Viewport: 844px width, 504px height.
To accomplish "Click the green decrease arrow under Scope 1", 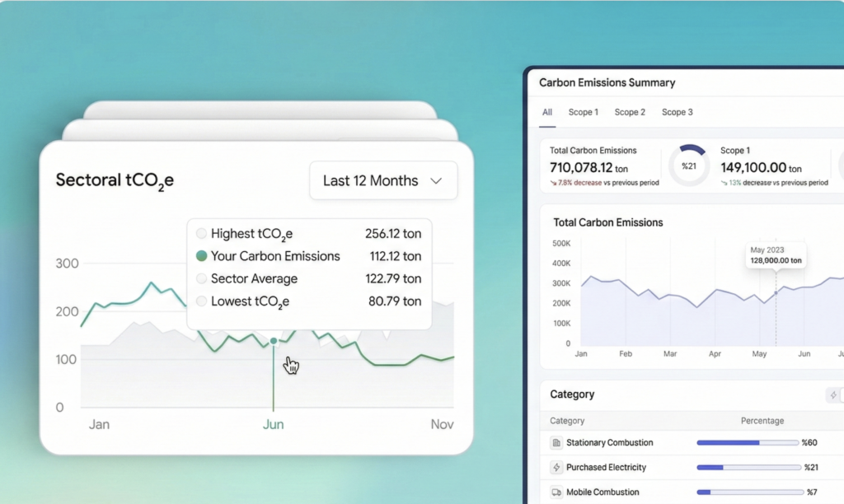I will tap(724, 183).
